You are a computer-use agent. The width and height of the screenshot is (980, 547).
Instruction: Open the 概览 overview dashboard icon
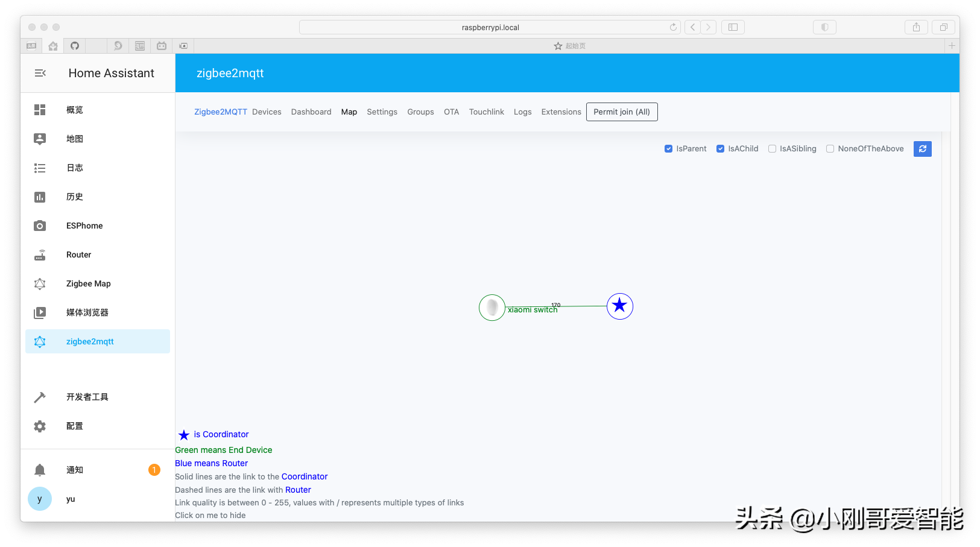[x=40, y=110]
